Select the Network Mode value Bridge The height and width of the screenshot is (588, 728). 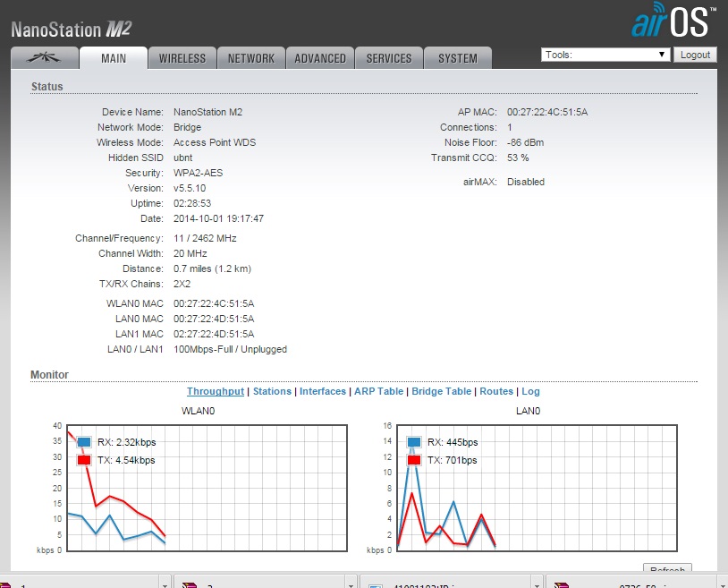click(x=188, y=127)
